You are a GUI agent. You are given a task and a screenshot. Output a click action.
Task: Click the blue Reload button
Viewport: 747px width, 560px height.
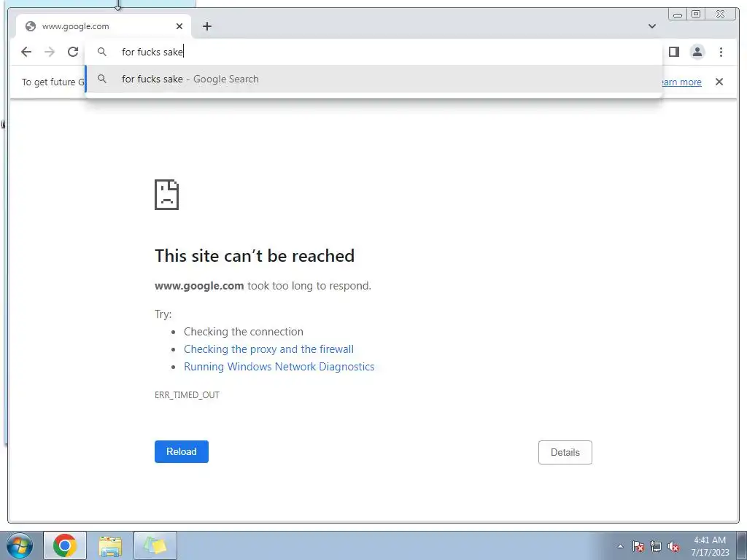tap(182, 451)
